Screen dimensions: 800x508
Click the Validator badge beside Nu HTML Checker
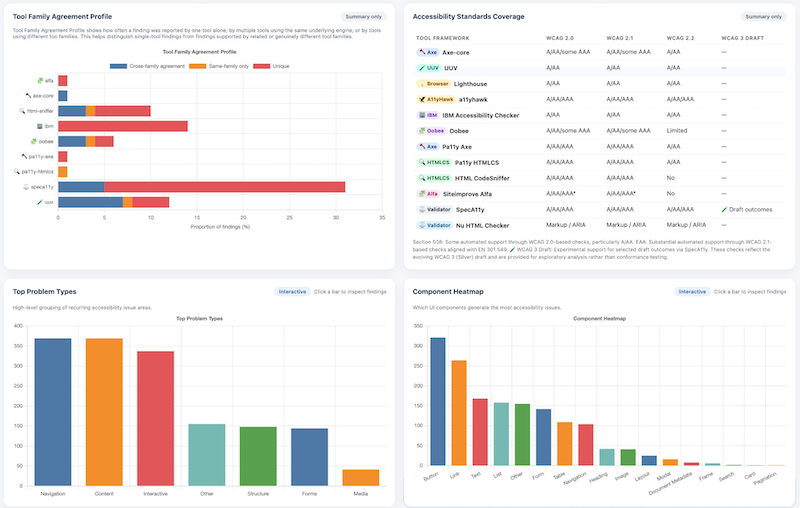[434, 225]
